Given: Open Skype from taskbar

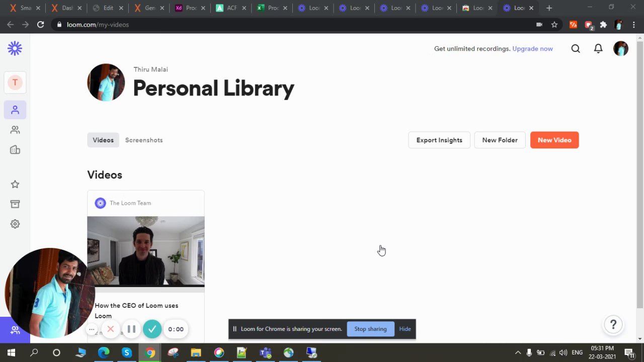Looking at the screenshot, I should point(126,352).
